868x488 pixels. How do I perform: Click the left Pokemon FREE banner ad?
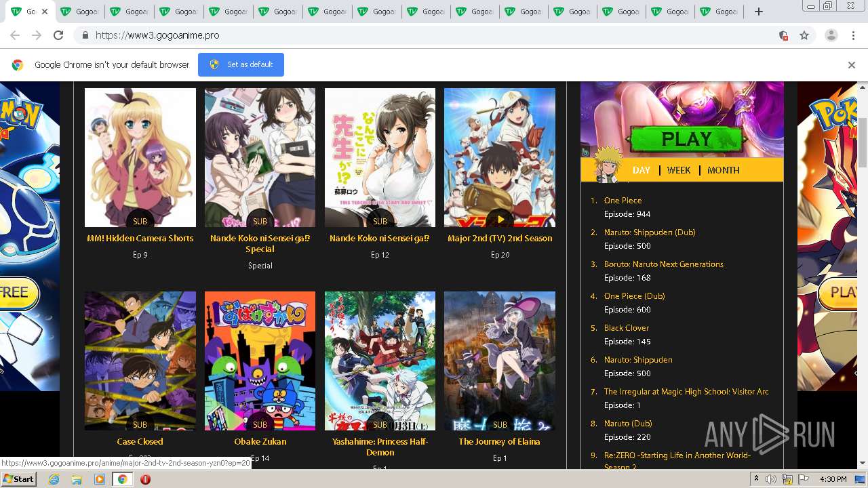tap(30, 237)
